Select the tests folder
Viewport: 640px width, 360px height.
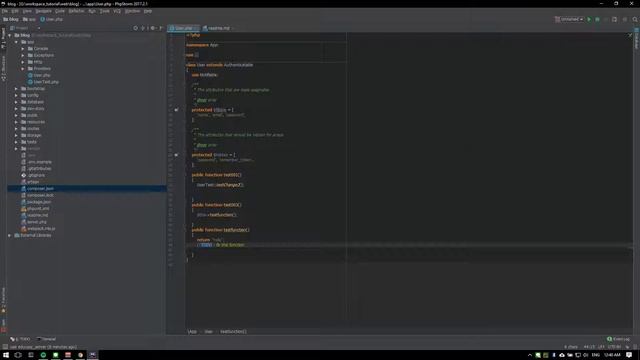(x=29, y=142)
